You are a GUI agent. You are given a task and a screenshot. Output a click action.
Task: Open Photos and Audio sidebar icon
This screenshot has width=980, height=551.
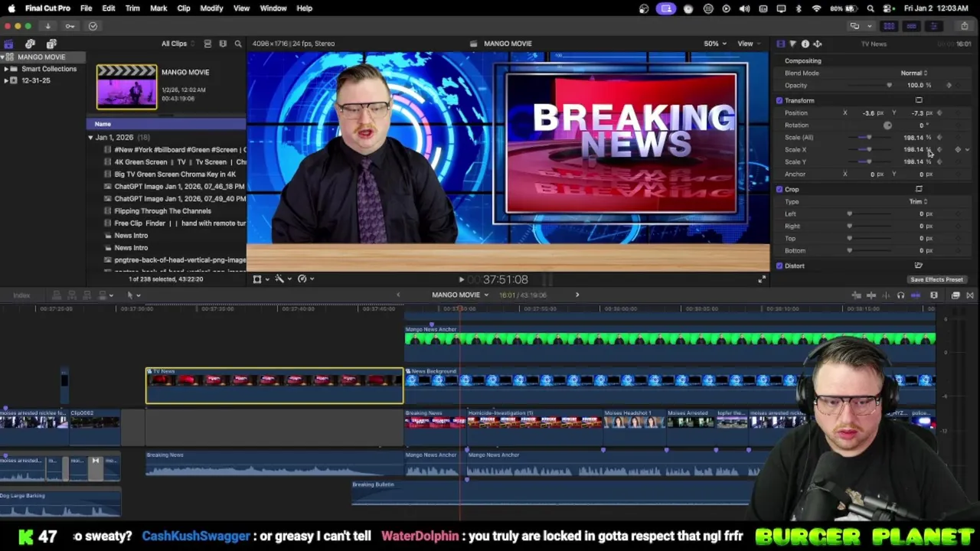pyautogui.click(x=30, y=44)
